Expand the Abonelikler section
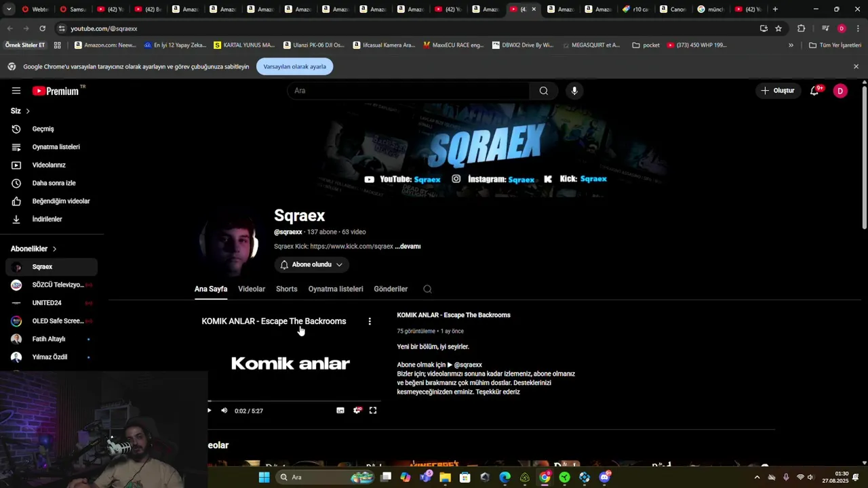The height and width of the screenshot is (488, 868). [x=33, y=249]
